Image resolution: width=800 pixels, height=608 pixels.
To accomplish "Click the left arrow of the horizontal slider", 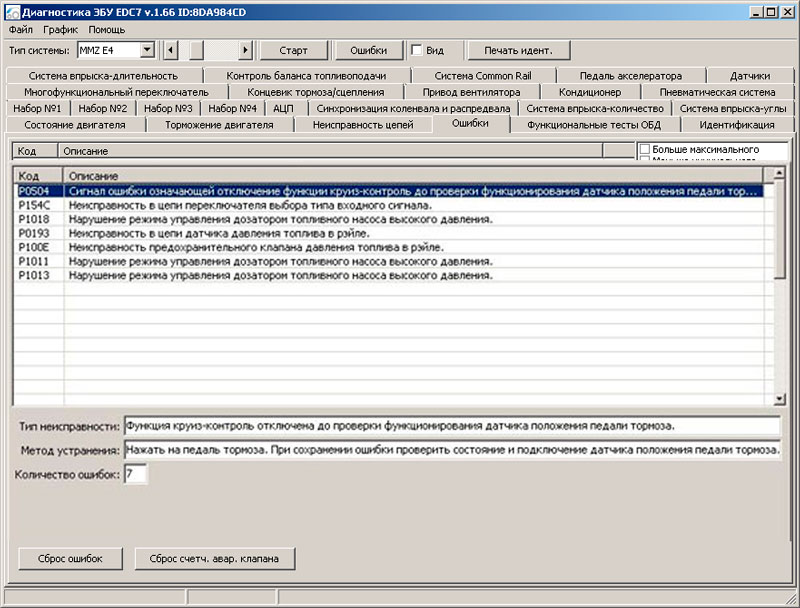I will click(x=170, y=50).
